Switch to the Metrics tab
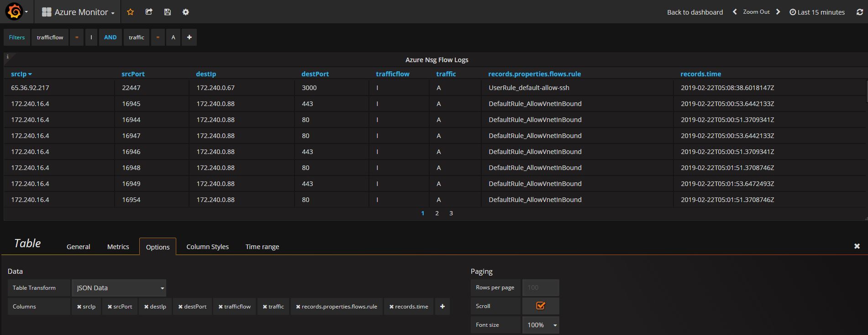This screenshot has height=335, width=868. click(118, 247)
